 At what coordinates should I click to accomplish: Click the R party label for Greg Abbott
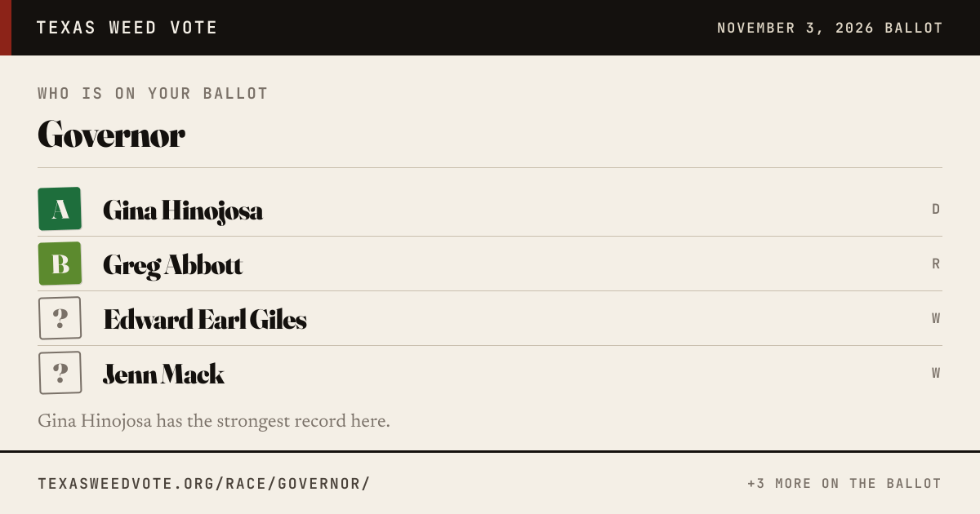click(936, 264)
